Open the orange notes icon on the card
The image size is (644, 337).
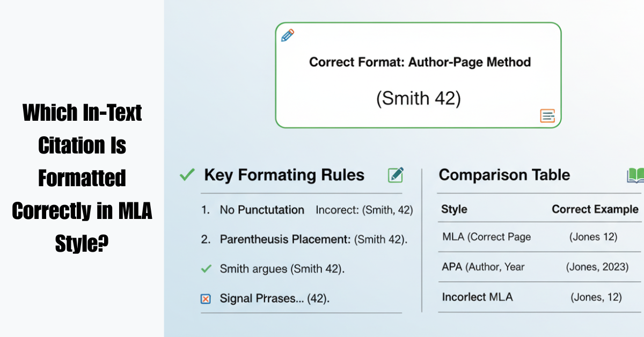click(x=547, y=116)
